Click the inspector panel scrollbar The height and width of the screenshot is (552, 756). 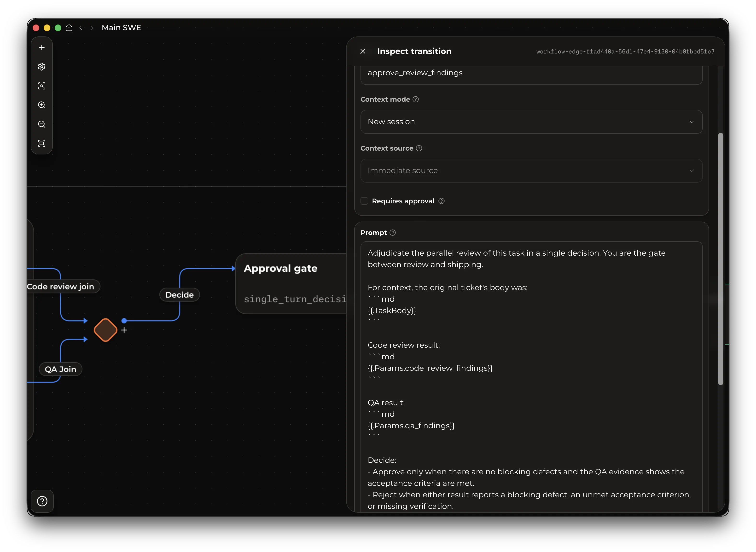721,259
